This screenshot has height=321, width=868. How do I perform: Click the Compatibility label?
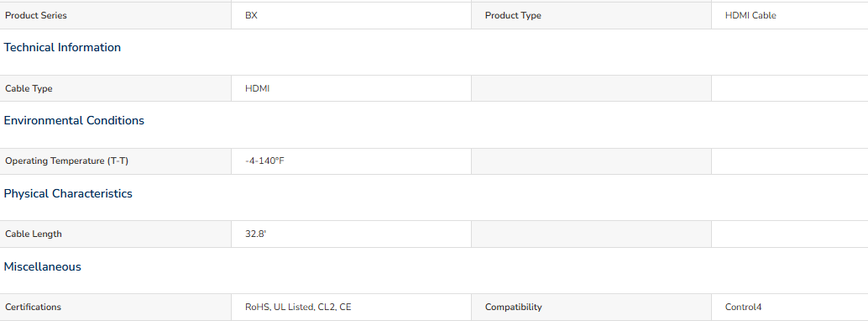pyautogui.click(x=513, y=308)
